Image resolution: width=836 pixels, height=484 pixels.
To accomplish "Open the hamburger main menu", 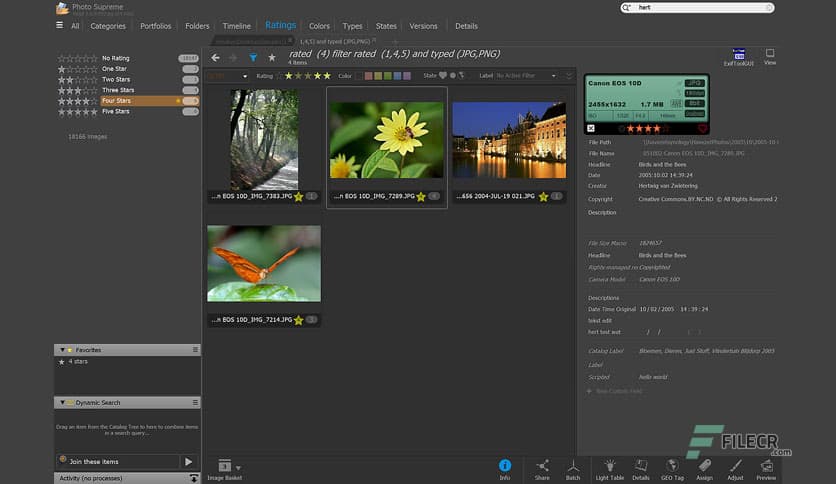I will (x=59, y=25).
